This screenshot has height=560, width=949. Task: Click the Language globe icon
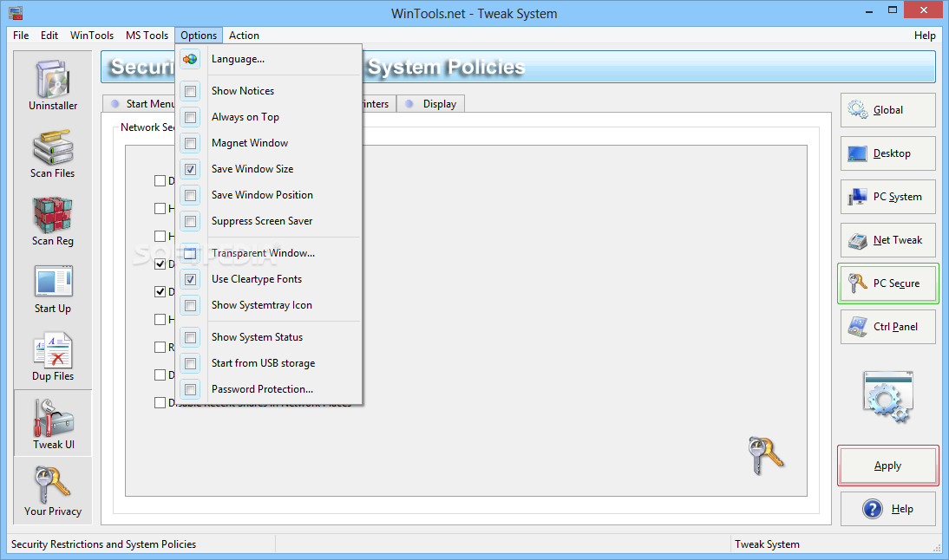(x=190, y=59)
